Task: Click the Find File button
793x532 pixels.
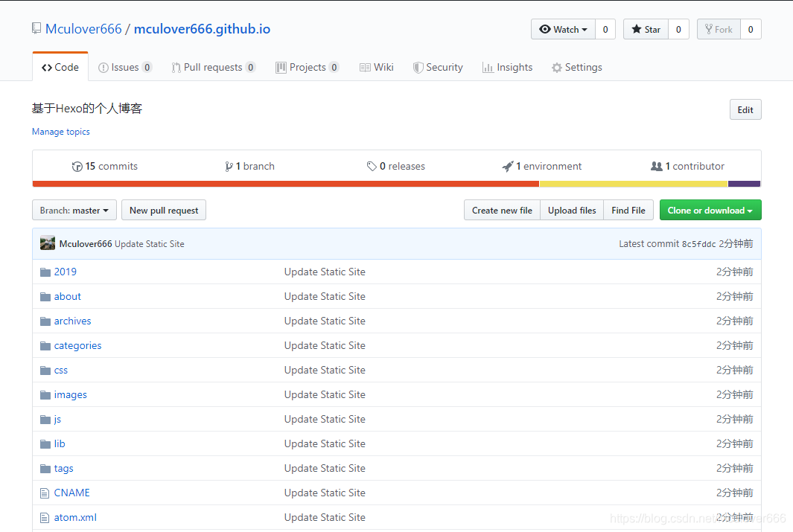Action: tap(628, 210)
